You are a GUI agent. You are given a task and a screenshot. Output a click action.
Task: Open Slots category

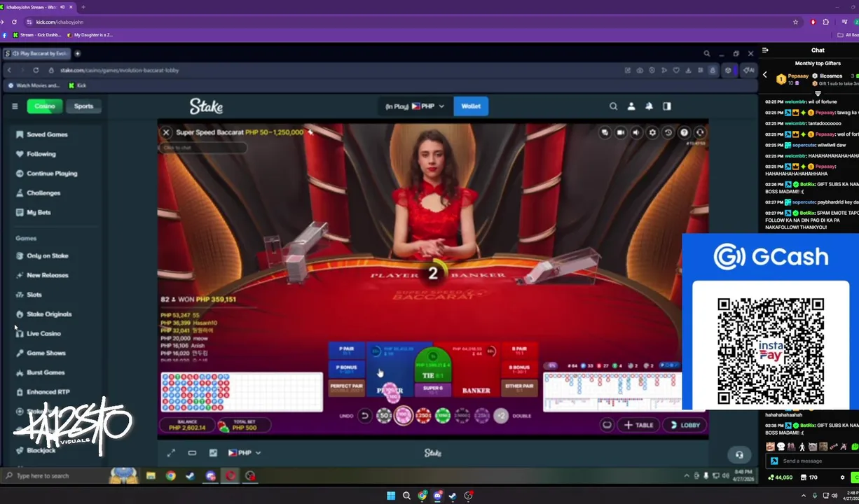(34, 295)
